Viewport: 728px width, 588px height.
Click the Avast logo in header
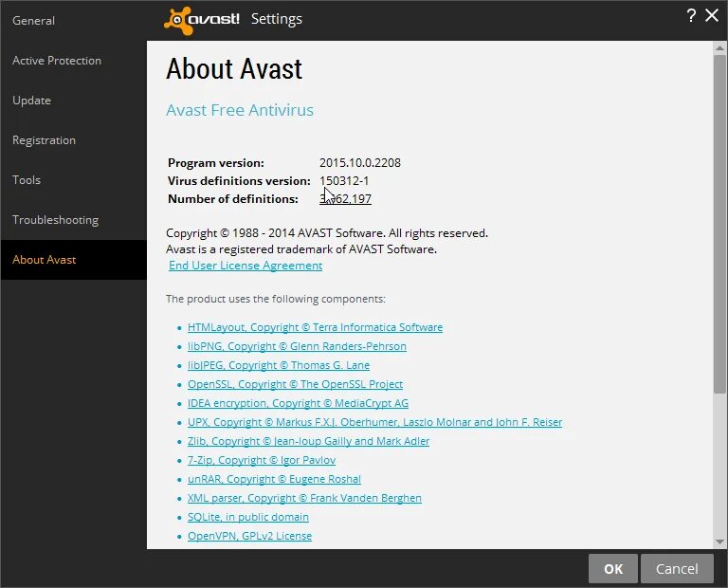202,20
